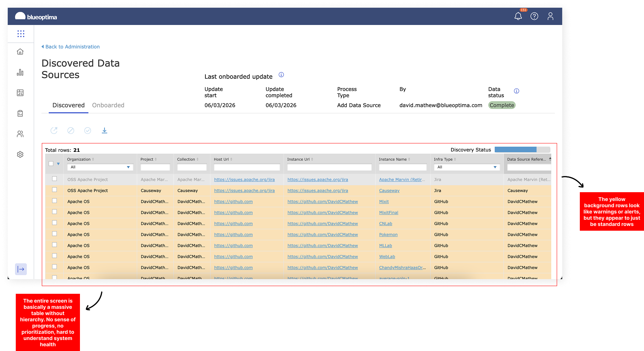Open the users sidebar icon
Image resolution: width=644 pixels, height=351 pixels.
20,134
